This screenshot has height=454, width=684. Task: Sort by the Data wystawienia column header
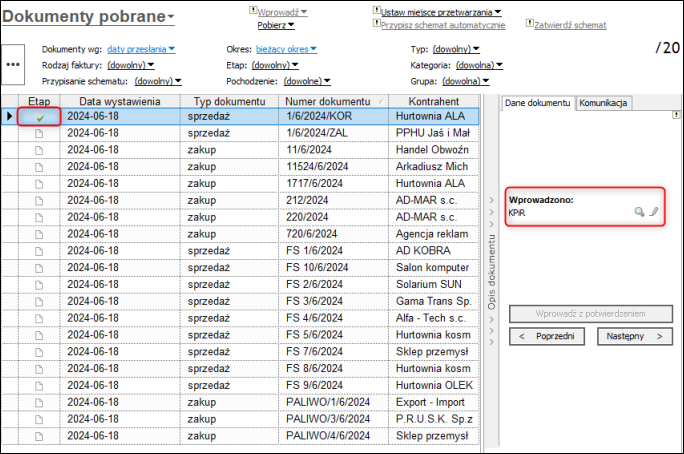(120, 101)
